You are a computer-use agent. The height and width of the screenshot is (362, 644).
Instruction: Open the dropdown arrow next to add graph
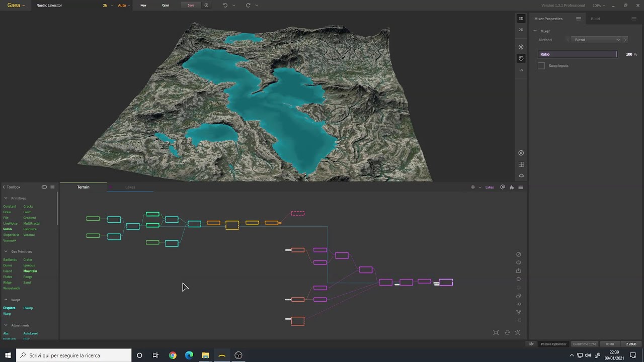point(479,187)
